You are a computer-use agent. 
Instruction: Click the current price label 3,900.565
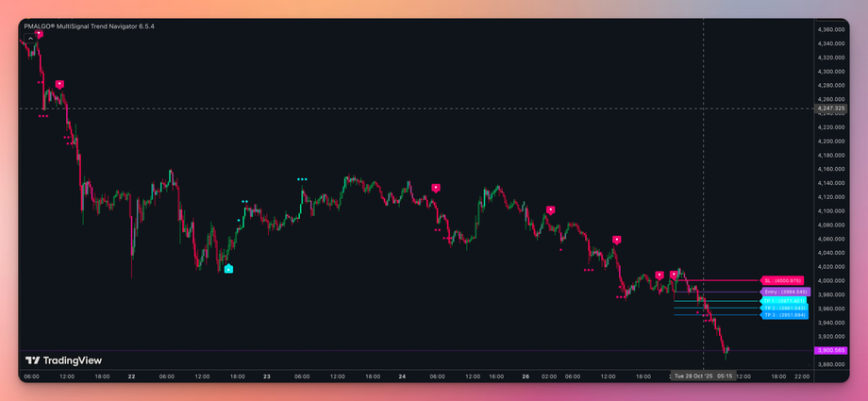tap(831, 351)
